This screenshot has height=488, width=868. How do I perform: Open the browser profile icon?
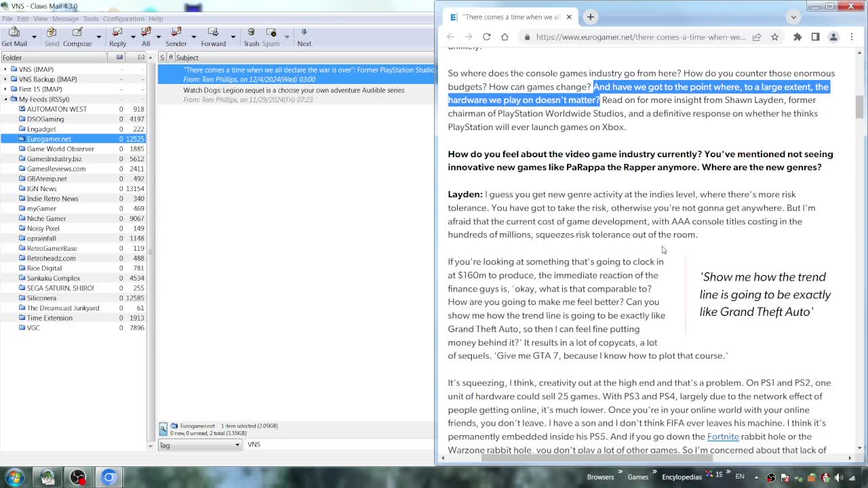pyautogui.click(x=833, y=37)
